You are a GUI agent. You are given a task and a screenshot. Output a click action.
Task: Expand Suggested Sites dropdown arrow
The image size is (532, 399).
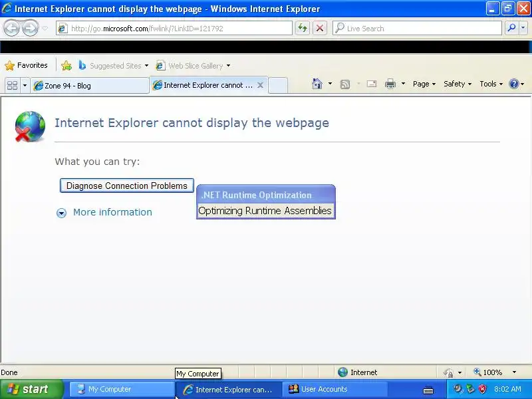pos(146,65)
